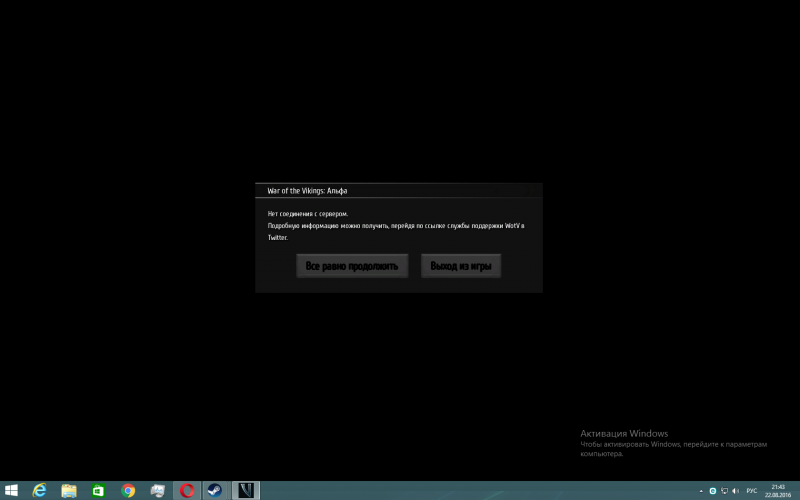Show hidden system tray icons
Viewport: 800px width, 500px height.
701,491
